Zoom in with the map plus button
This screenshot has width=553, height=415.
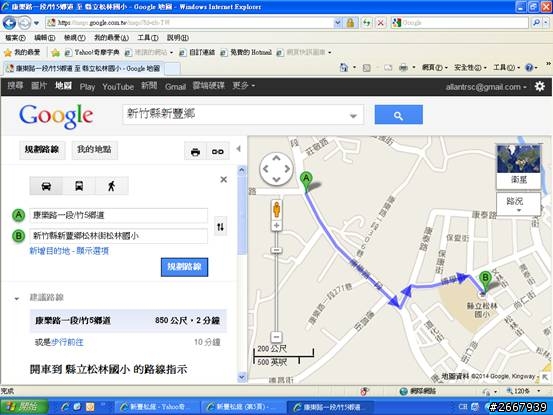pyautogui.click(x=276, y=225)
